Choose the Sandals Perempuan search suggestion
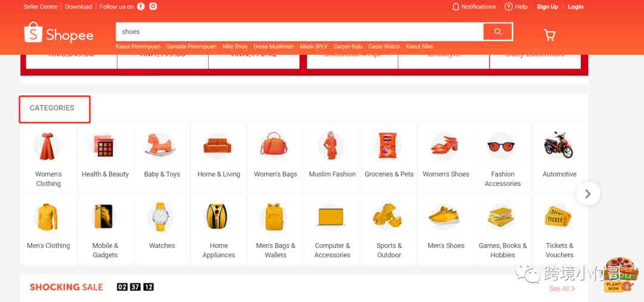The image size is (644, 302). pyautogui.click(x=191, y=46)
